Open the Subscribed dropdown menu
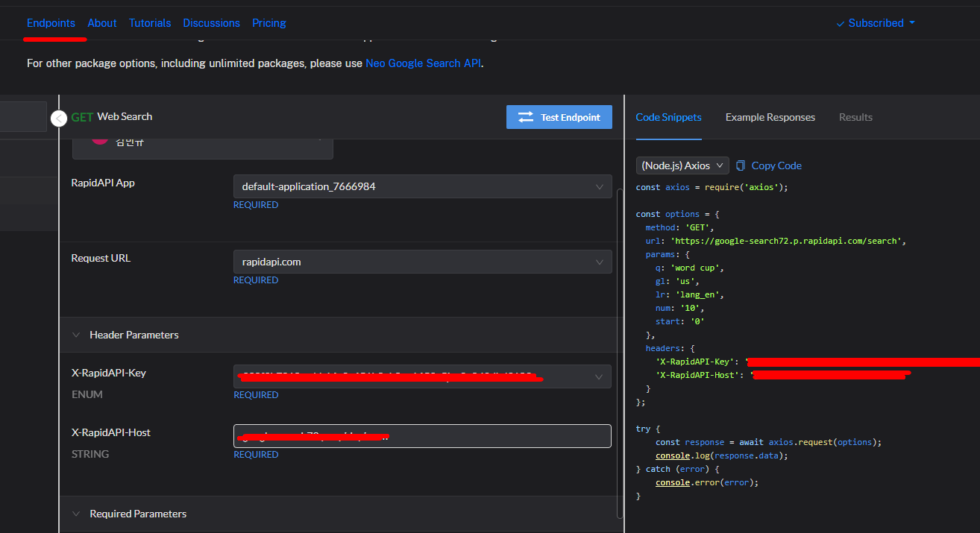Screen dimensions: 980x533 876,23
